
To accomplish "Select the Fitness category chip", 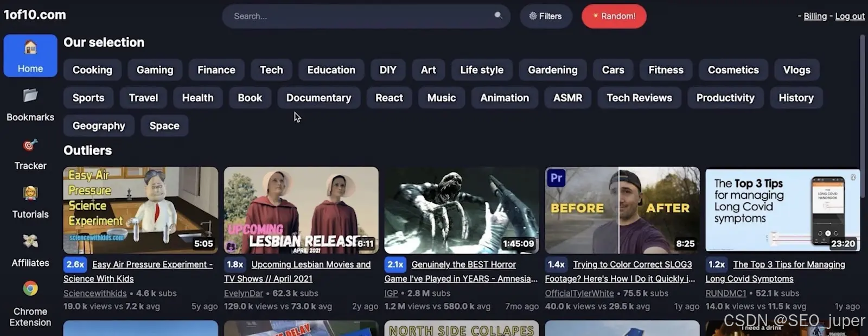I will [666, 70].
